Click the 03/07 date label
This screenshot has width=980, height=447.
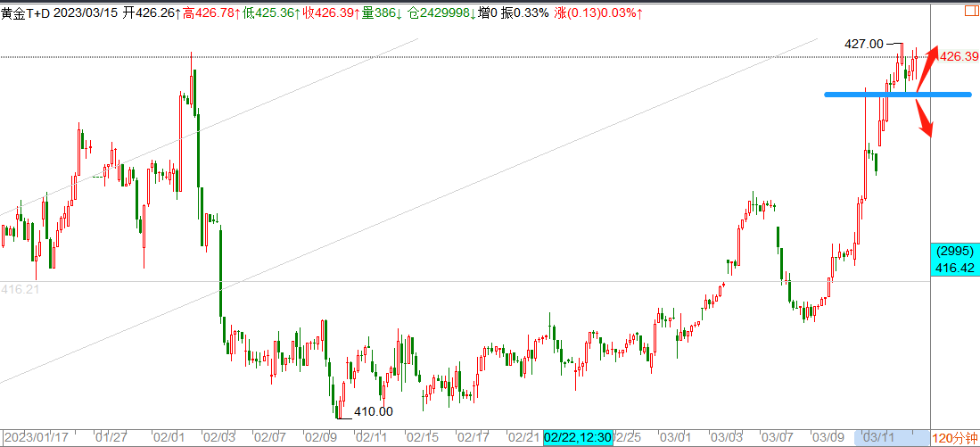click(x=777, y=437)
